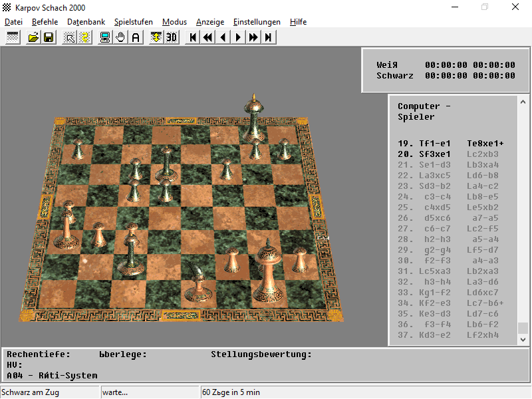The height and width of the screenshot is (399, 532).
Task: Click the new board toolbar icon
Action: 13,37
